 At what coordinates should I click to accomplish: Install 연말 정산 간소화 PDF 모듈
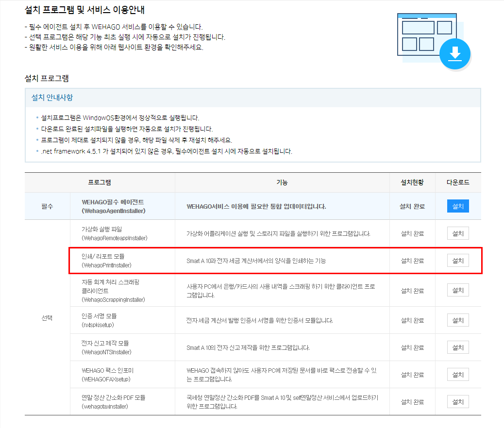[457, 402]
